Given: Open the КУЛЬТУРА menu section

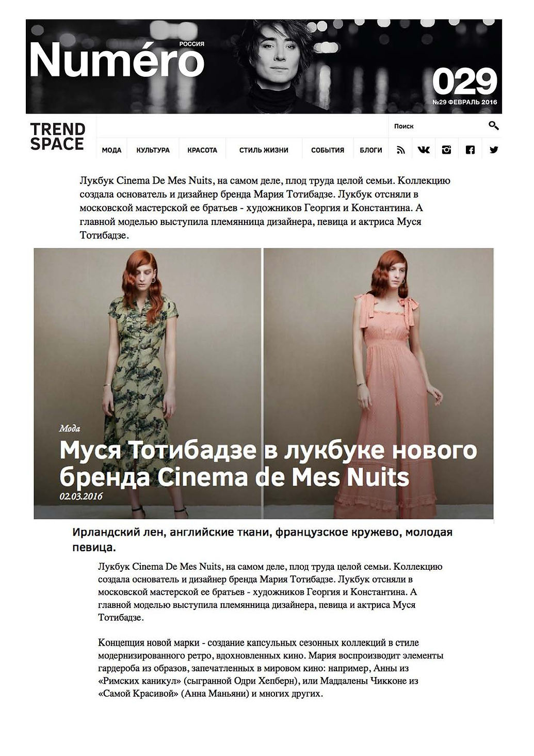Looking at the screenshot, I should click(153, 150).
